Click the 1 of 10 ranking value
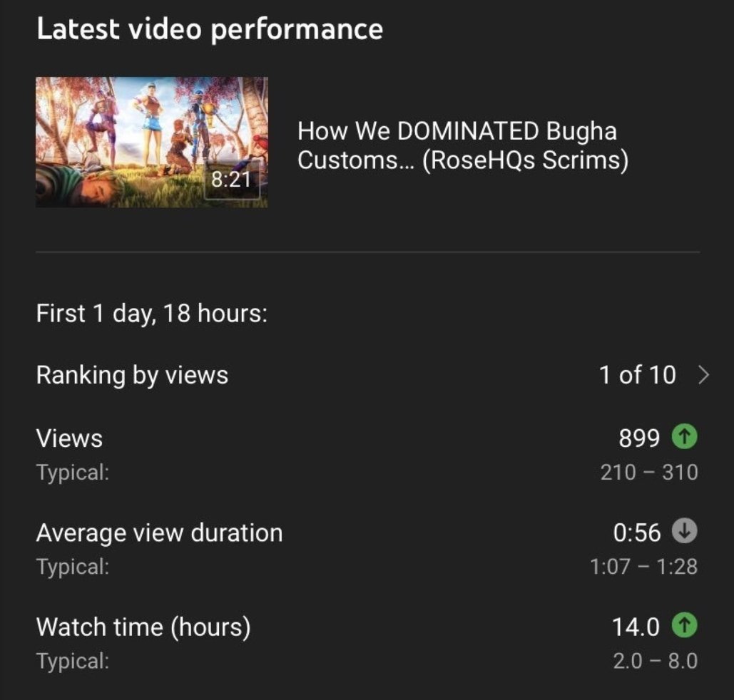Screen dimensions: 734x700 click(637, 375)
